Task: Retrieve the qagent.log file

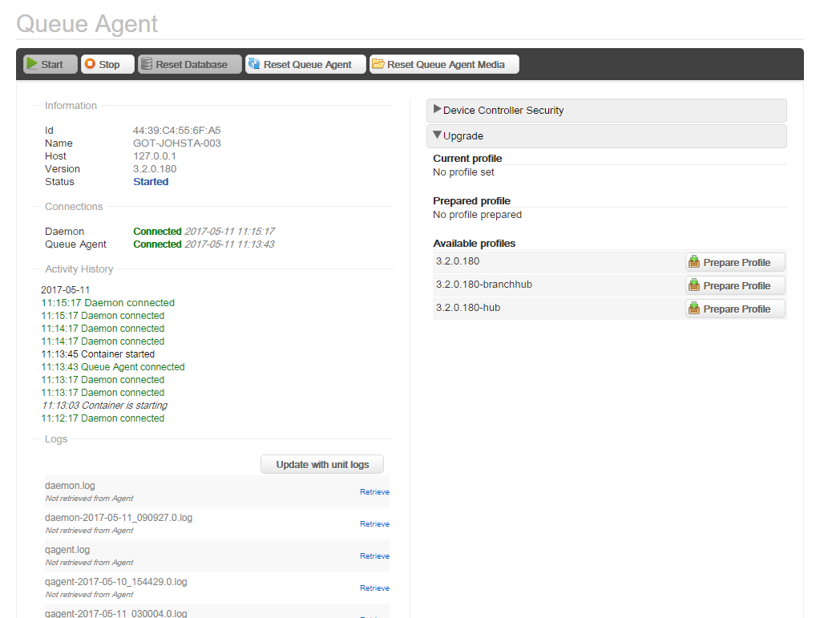Action: coord(374,556)
